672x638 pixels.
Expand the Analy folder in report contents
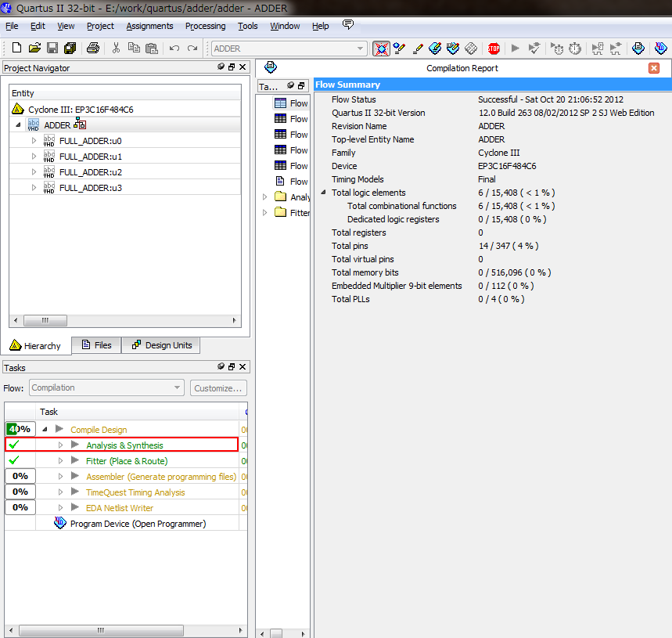click(x=264, y=196)
